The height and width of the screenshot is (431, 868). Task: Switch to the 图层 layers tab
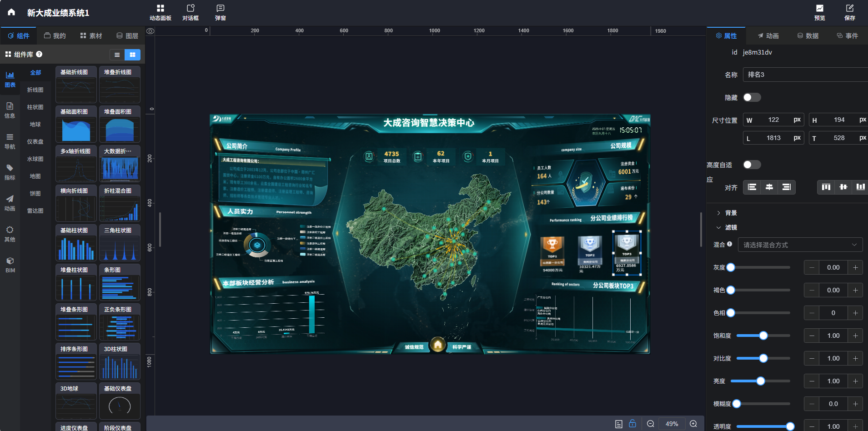point(127,36)
